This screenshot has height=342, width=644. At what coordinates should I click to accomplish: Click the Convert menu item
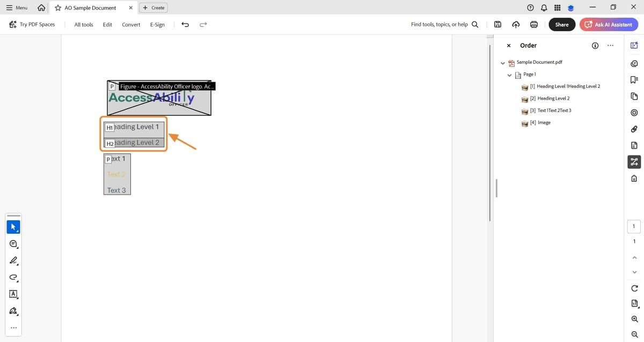click(x=130, y=24)
